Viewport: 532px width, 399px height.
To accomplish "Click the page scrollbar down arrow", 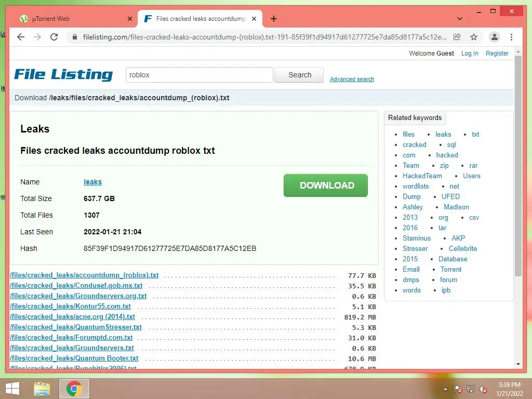I will (518, 364).
